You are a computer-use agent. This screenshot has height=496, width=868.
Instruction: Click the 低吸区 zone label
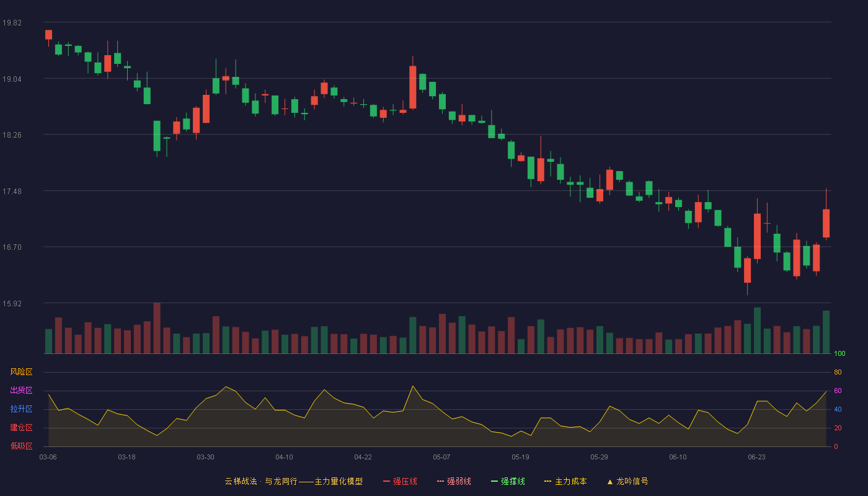tap(21, 446)
